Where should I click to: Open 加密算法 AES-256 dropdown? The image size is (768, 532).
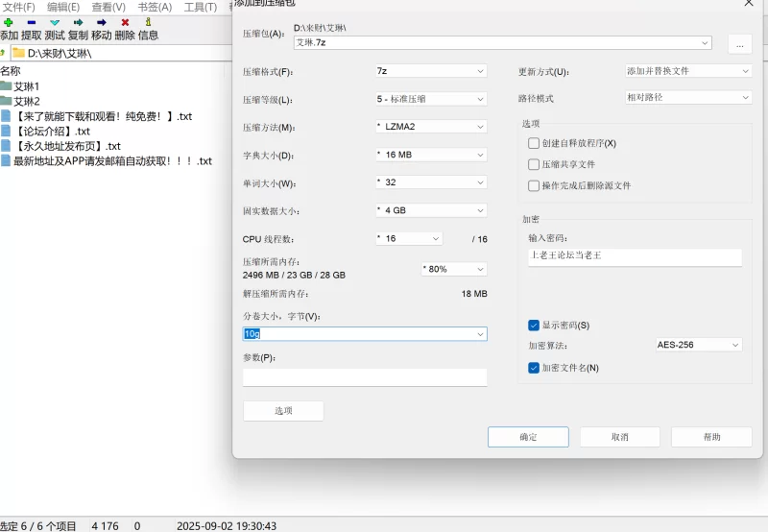[699, 345]
